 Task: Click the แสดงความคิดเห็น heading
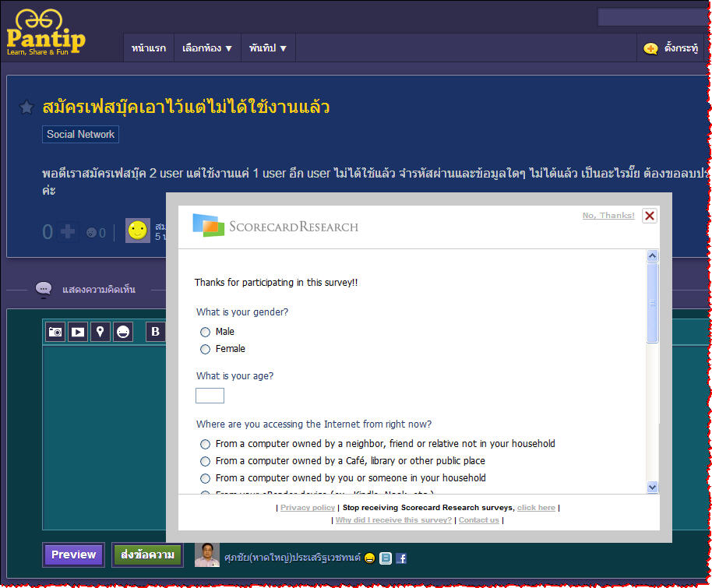click(99, 289)
